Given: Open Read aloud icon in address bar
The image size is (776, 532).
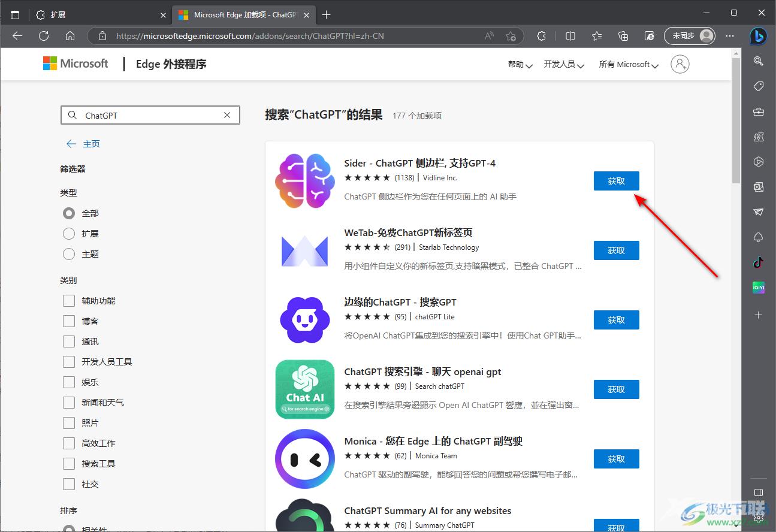Looking at the screenshot, I should click(490, 36).
